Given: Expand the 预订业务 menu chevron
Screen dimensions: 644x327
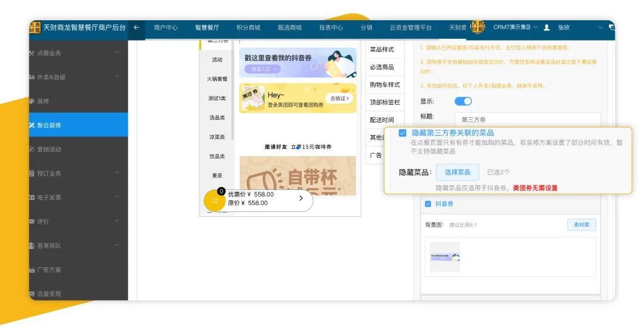Looking at the screenshot, I should pyautogui.click(x=117, y=173).
